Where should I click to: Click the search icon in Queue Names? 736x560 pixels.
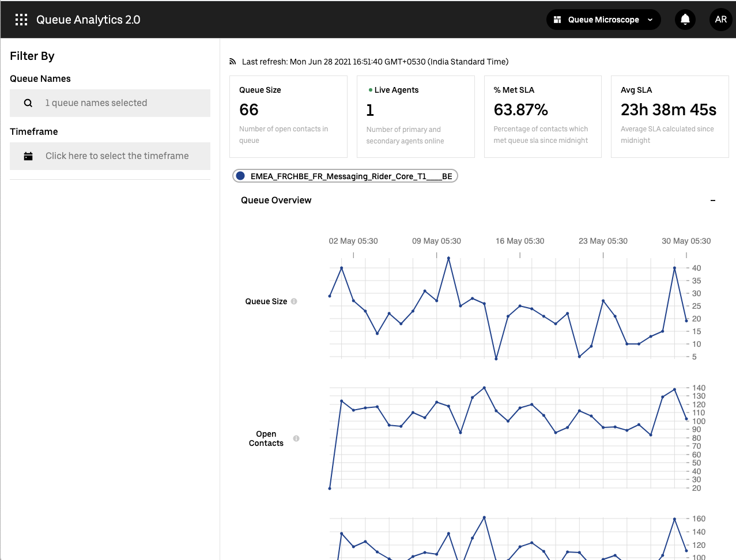click(28, 103)
